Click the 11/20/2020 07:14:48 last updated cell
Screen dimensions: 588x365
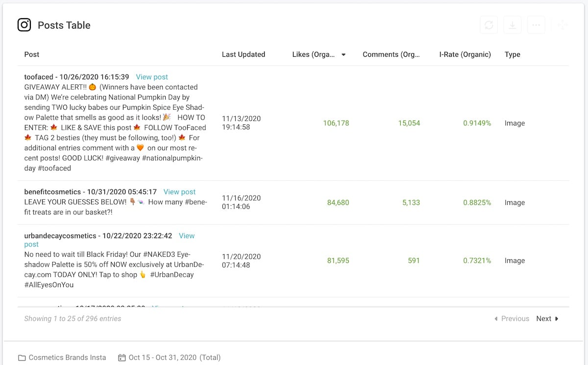(x=242, y=261)
